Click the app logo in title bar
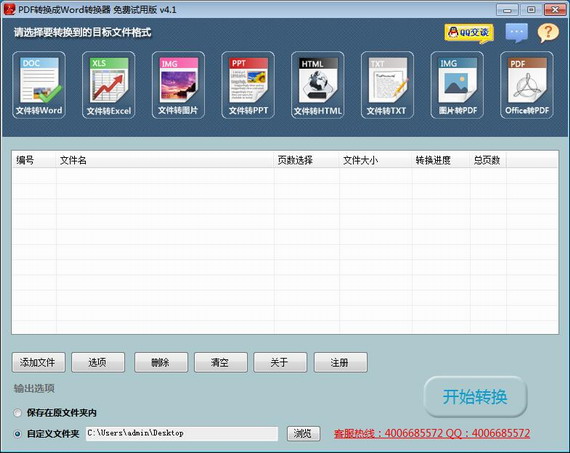The image size is (570, 453). point(9,9)
